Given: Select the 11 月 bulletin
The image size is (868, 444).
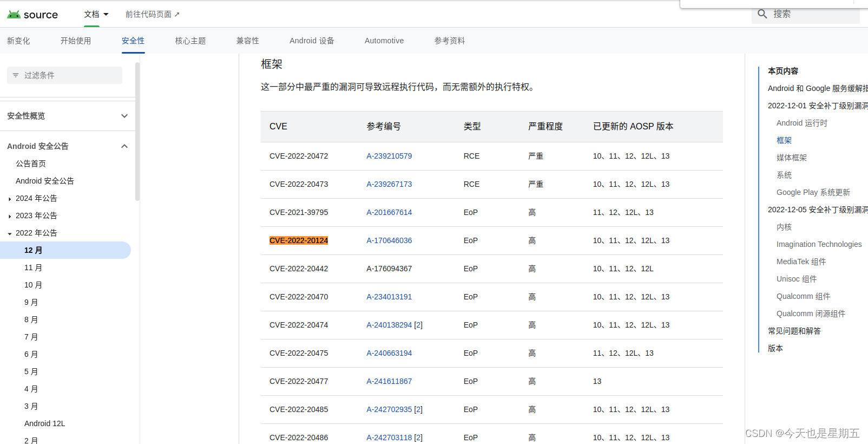Looking at the screenshot, I should [33, 267].
